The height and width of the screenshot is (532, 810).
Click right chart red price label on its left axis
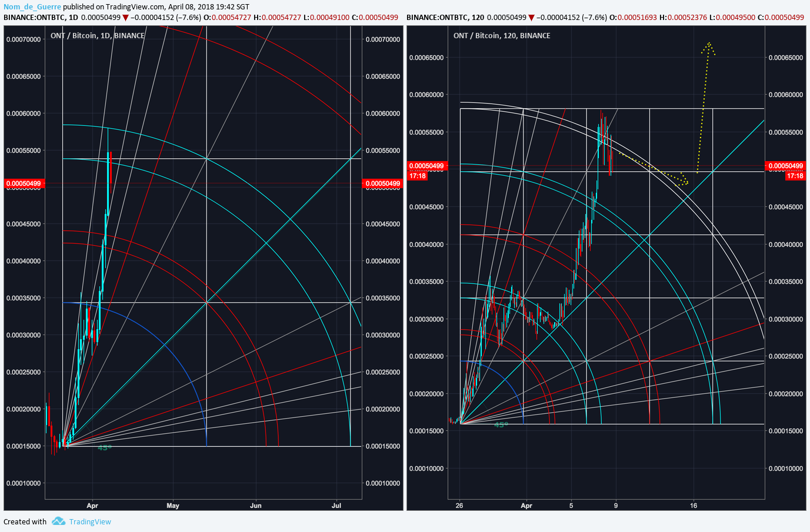coord(426,166)
